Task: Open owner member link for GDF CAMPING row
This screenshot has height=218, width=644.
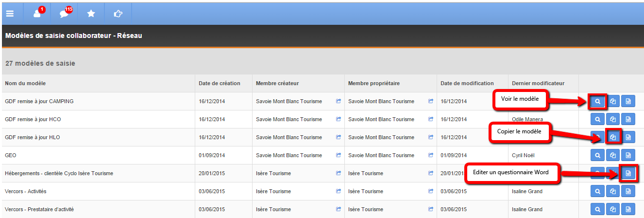Action: point(430,101)
